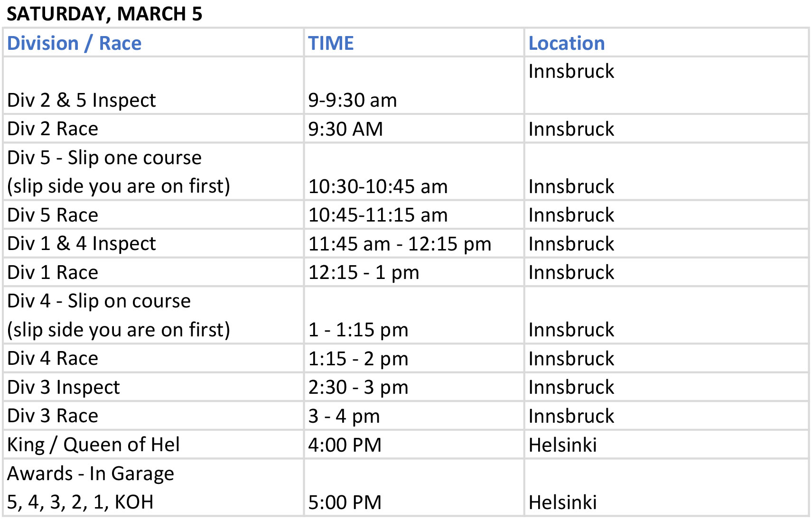This screenshot has height=519, width=812.
Task: Select the "9-9:30 am" time cell
Action: [x=352, y=100]
